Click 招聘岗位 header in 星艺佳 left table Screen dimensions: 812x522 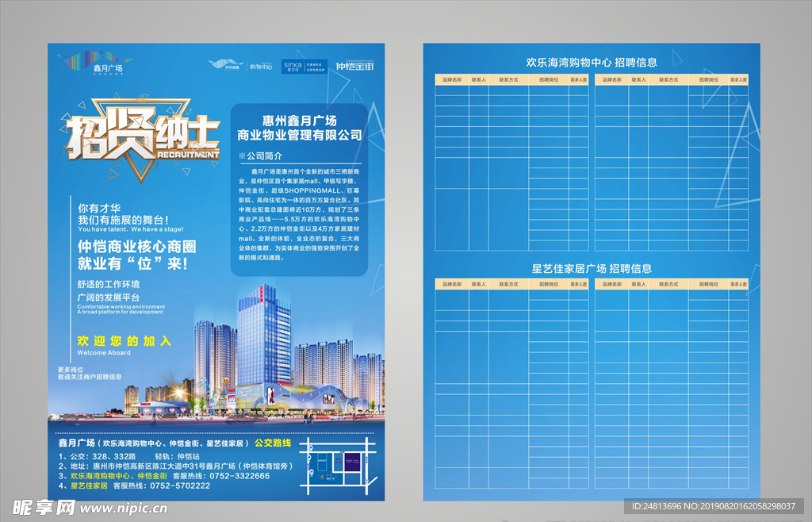tap(549, 284)
